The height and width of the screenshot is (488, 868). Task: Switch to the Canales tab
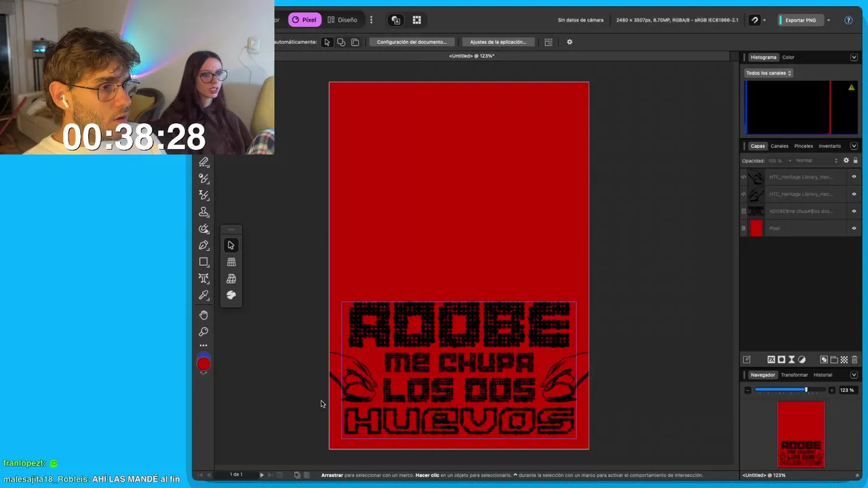coord(779,146)
